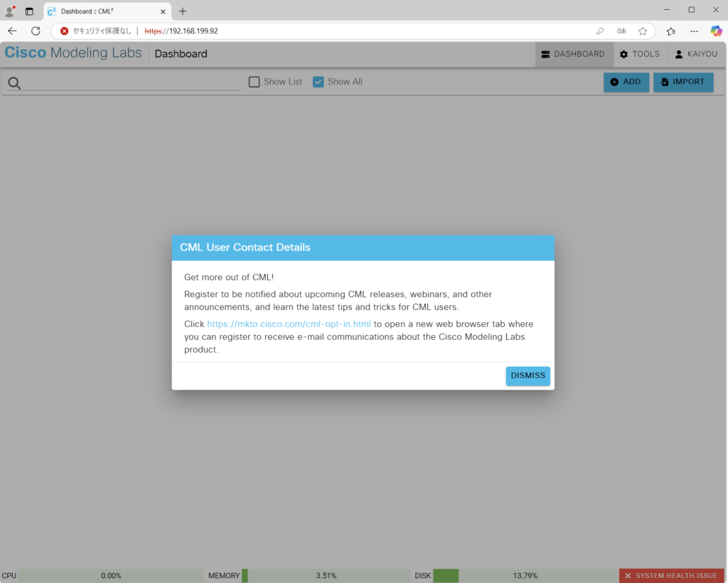Click the not-secure warning icon in address bar
728x583 pixels.
pyautogui.click(x=65, y=31)
